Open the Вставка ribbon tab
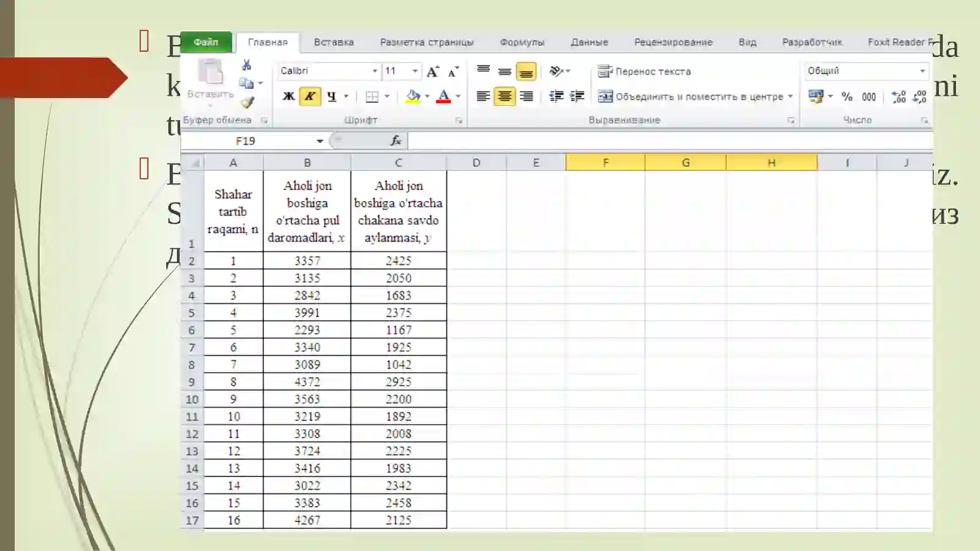Screen dimensions: 980x551 (x=334, y=42)
